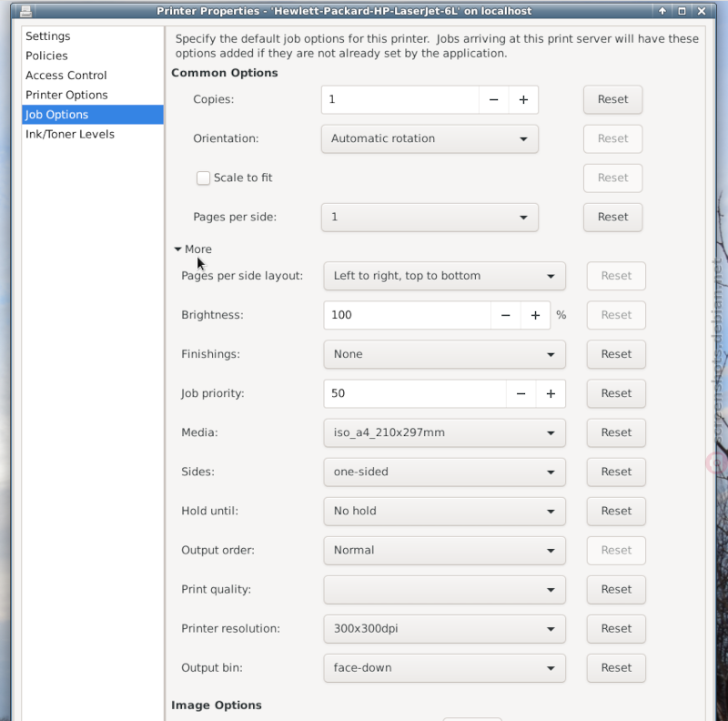
Task: Enable the Scale to fit checkbox
Action: tap(203, 178)
